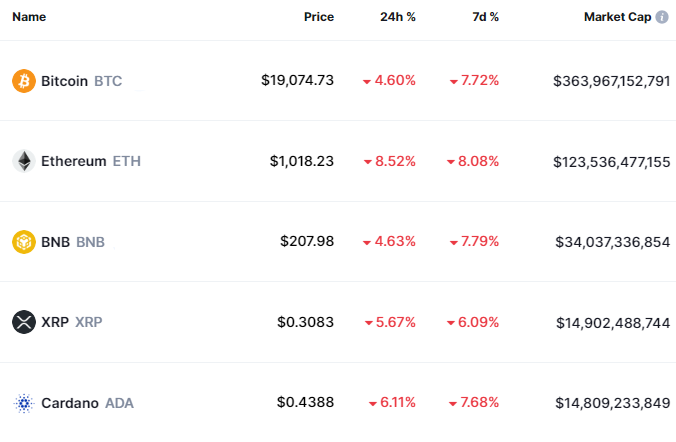Open the Ethereum name link
Screen dimensions: 676x442
pos(73,161)
